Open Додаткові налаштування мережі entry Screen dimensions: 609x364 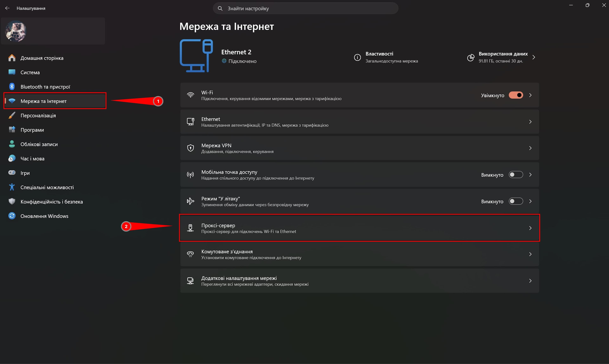[x=360, y=281]
